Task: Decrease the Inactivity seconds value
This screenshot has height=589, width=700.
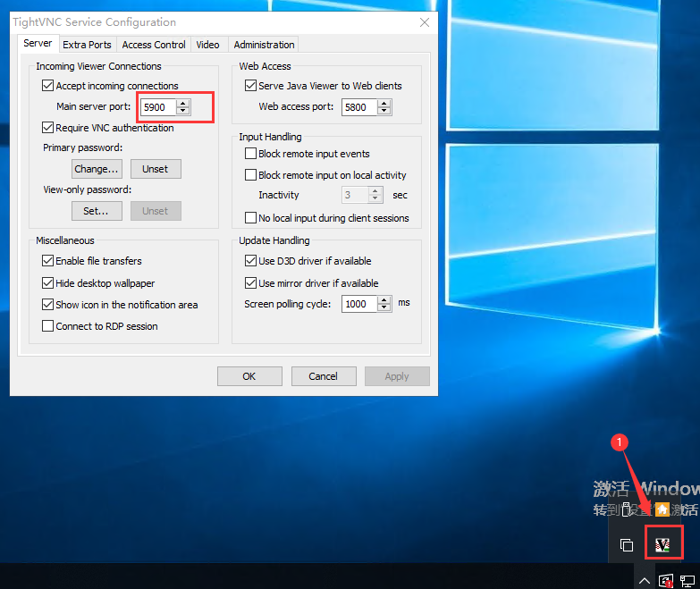Action: (375, 198)
